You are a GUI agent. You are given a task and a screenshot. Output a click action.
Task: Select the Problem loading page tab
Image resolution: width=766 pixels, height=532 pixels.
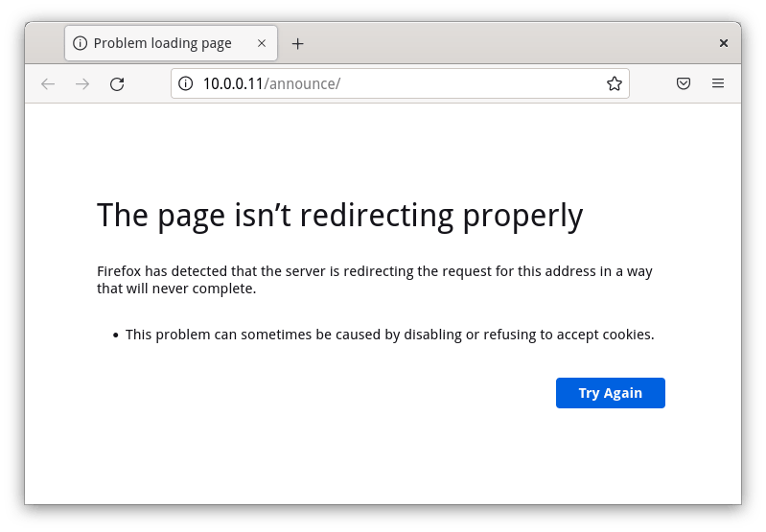point(171,43)
